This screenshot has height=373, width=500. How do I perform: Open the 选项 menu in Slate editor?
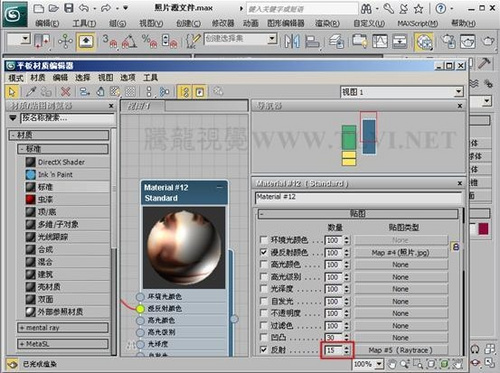128,78
